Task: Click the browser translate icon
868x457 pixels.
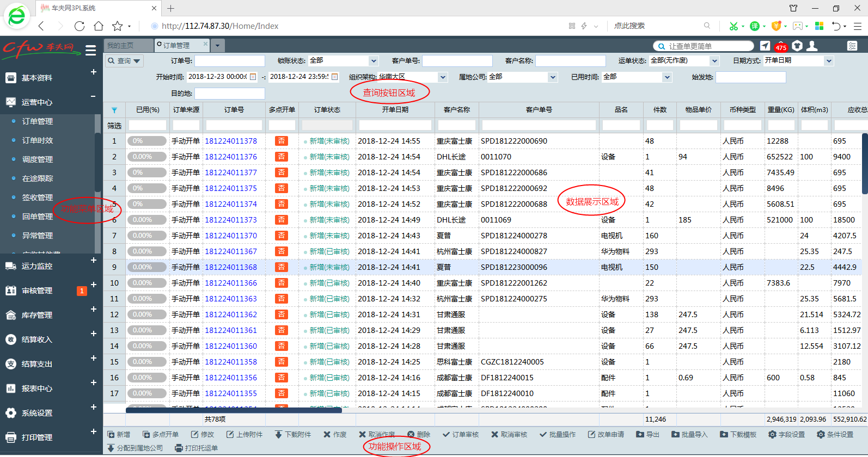Action: (x=755, y=26)
